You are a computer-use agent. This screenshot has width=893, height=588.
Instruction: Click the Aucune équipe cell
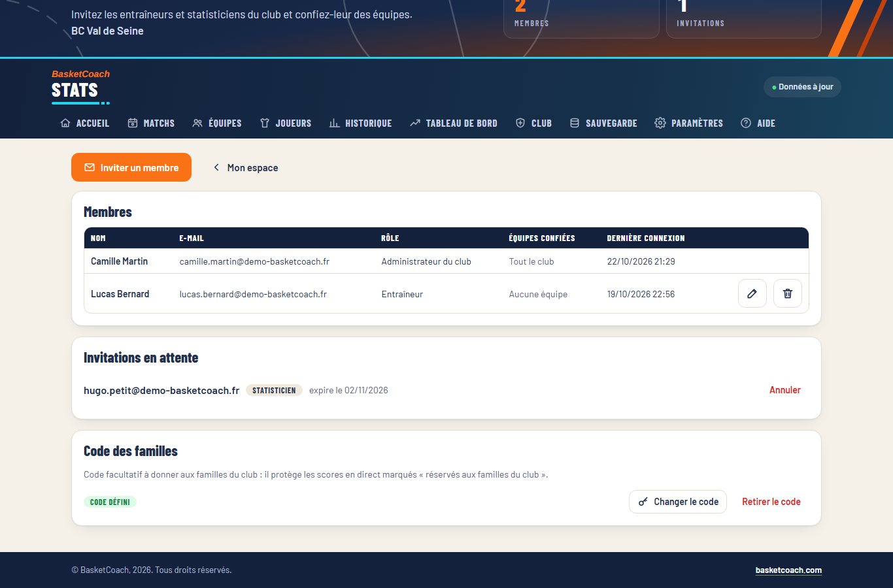click(538, 294)
